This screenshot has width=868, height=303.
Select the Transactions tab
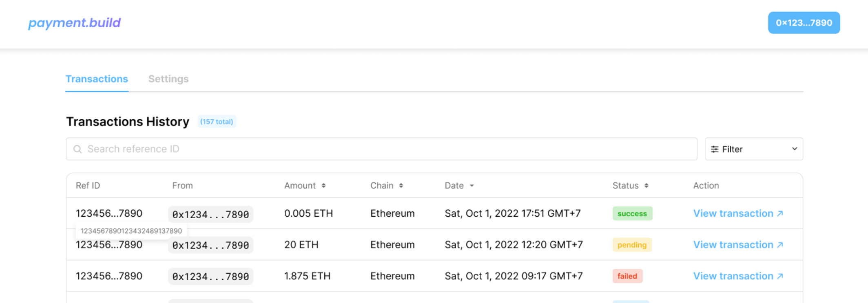pyautogui.click(x=97, y=79)
